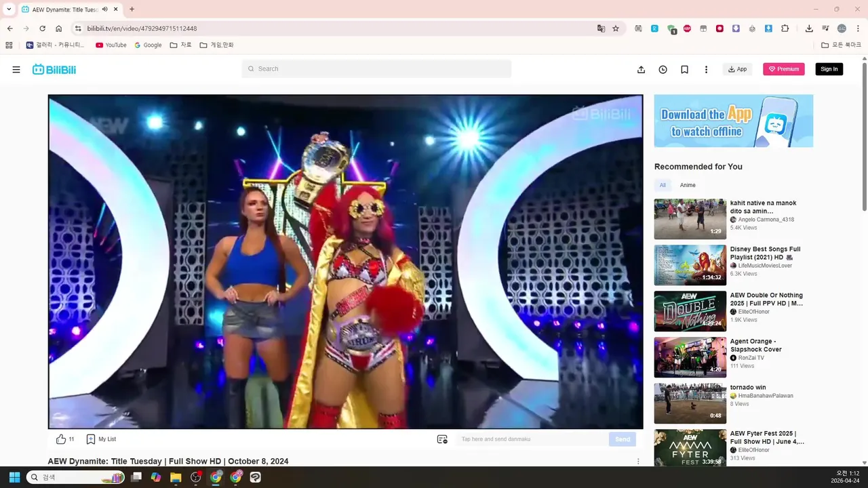Open Task View on taskbar
868x488 pixels.
[136, 477]
